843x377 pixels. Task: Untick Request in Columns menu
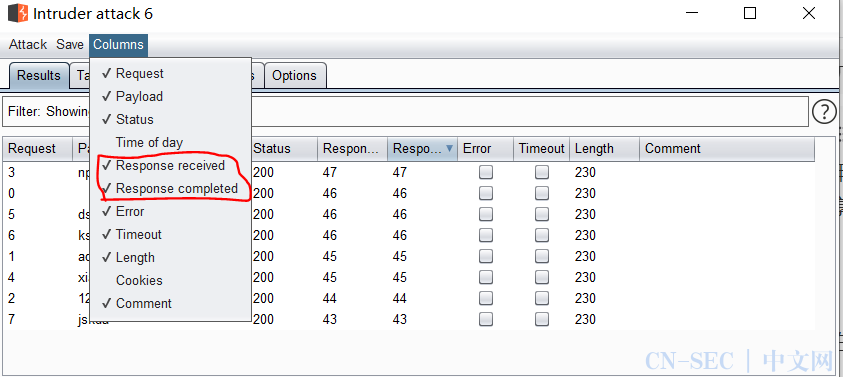pos(170,74)
